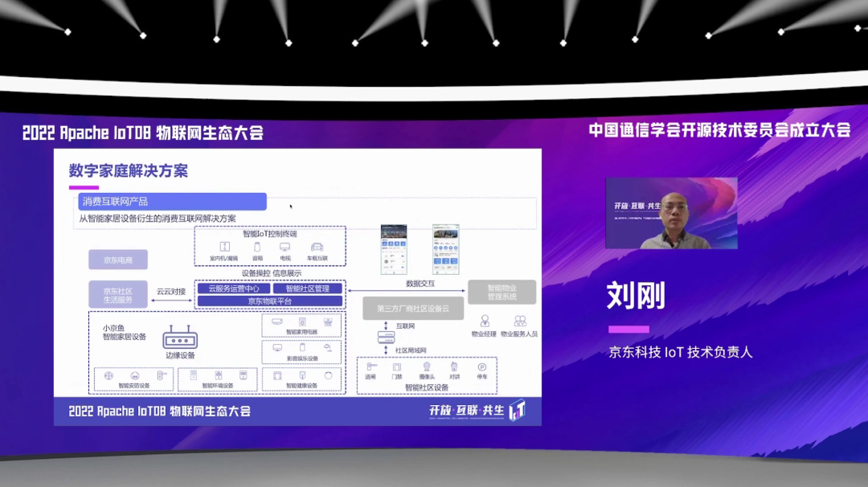Click the 京东电商 box
The image size is (868, 487).
(x=118, y=260)
